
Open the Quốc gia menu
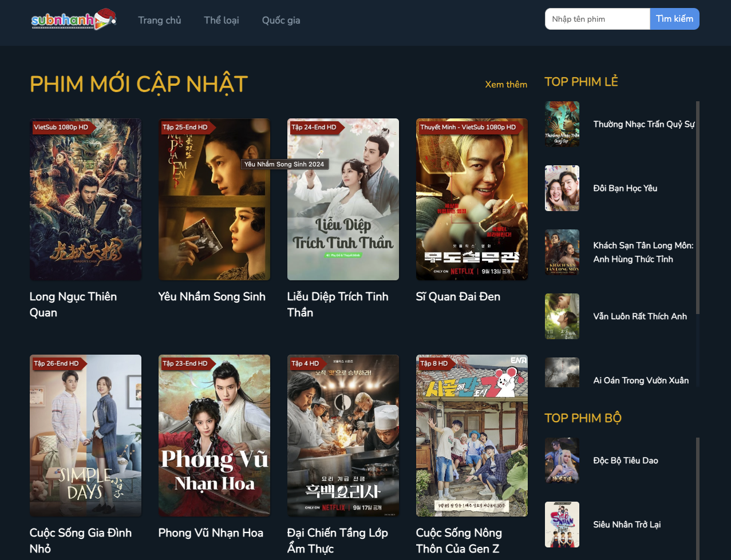pos(281,20)
